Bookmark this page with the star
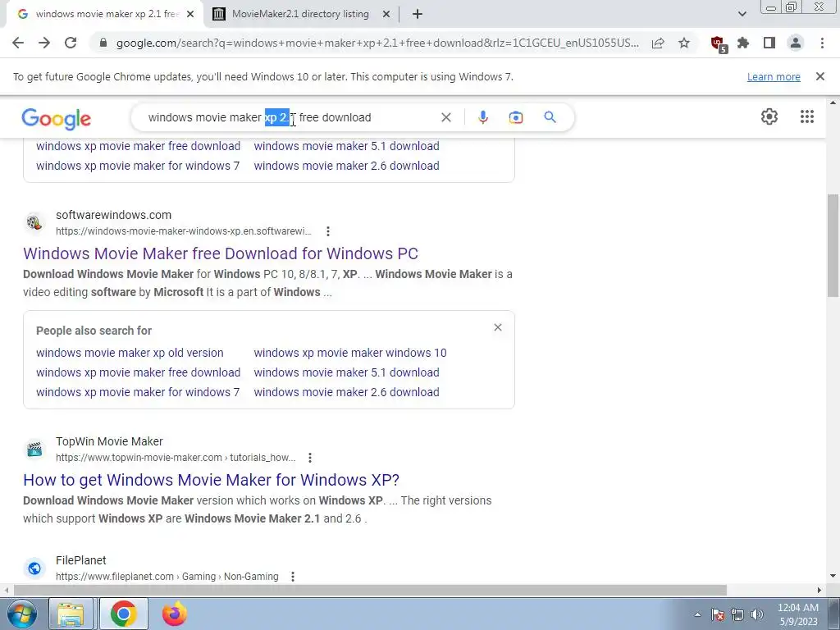The height and width of the screenshot is (630, 840). (x=684, y=43)
